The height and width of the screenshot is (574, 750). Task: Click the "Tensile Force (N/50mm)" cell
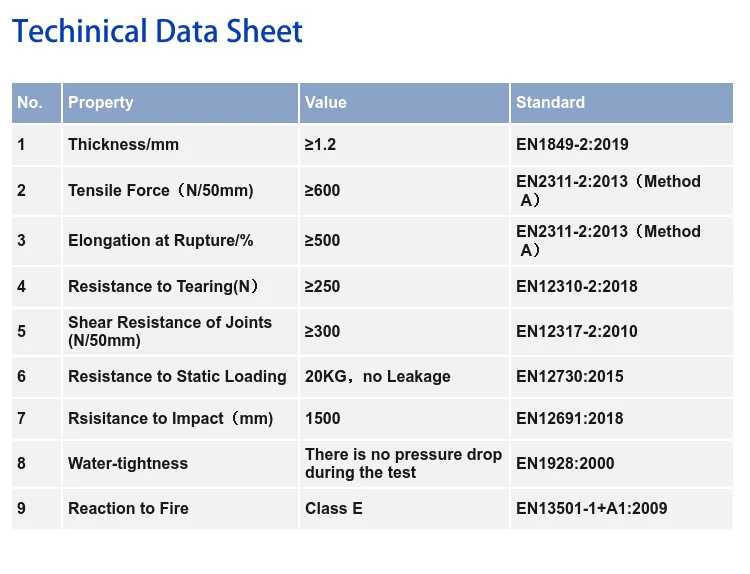click(x=161, y=190)
